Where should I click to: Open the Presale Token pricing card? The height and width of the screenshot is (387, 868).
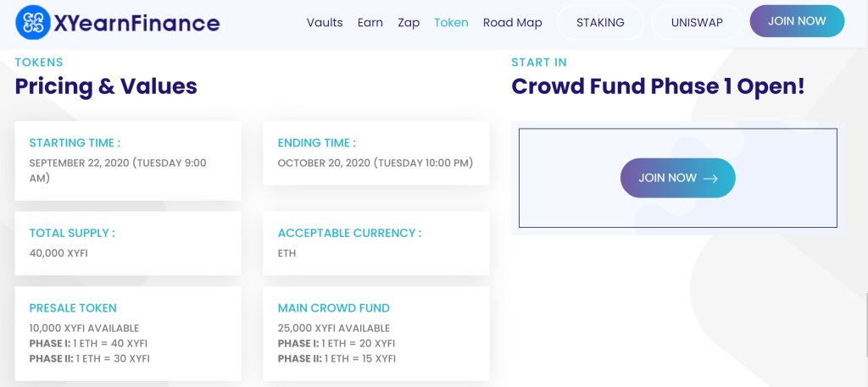coord(128,333)
